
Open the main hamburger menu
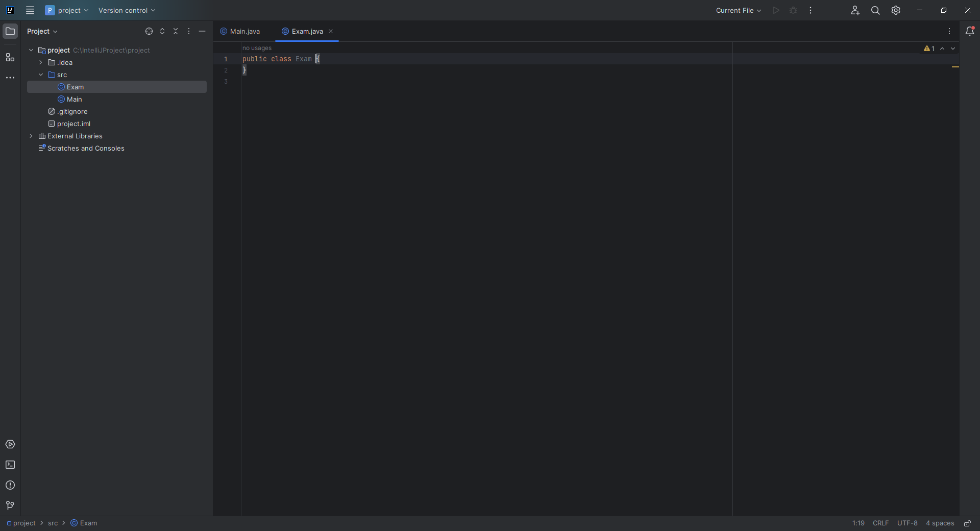click(30, 10)
